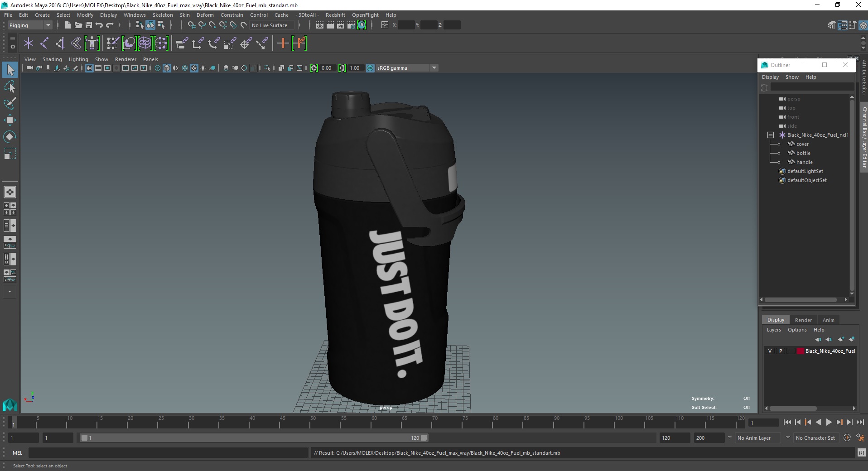Click the time range slider bar

pyautogui.click(x=254, y=438)
